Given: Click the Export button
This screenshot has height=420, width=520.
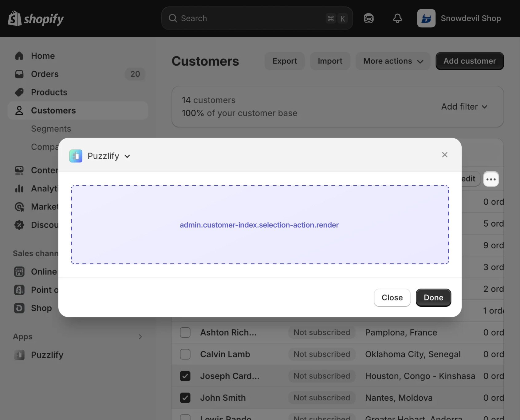Looking at the screenshot, I should (x=285, y=61).
